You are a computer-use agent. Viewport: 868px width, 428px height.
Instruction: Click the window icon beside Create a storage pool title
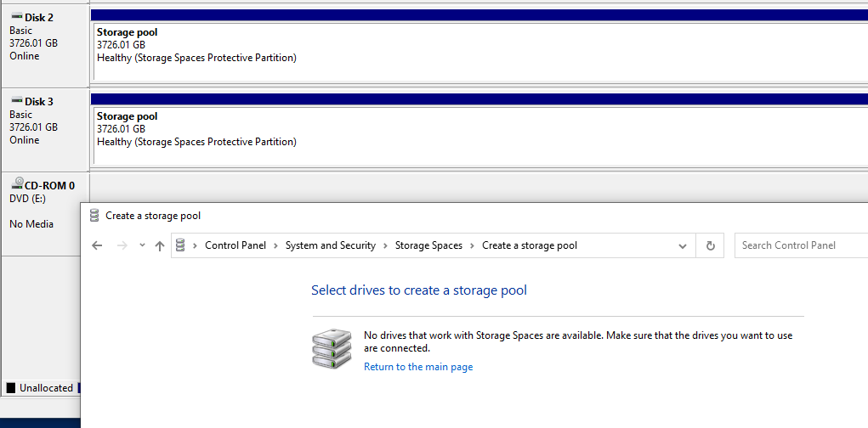(x=94, y=215)
